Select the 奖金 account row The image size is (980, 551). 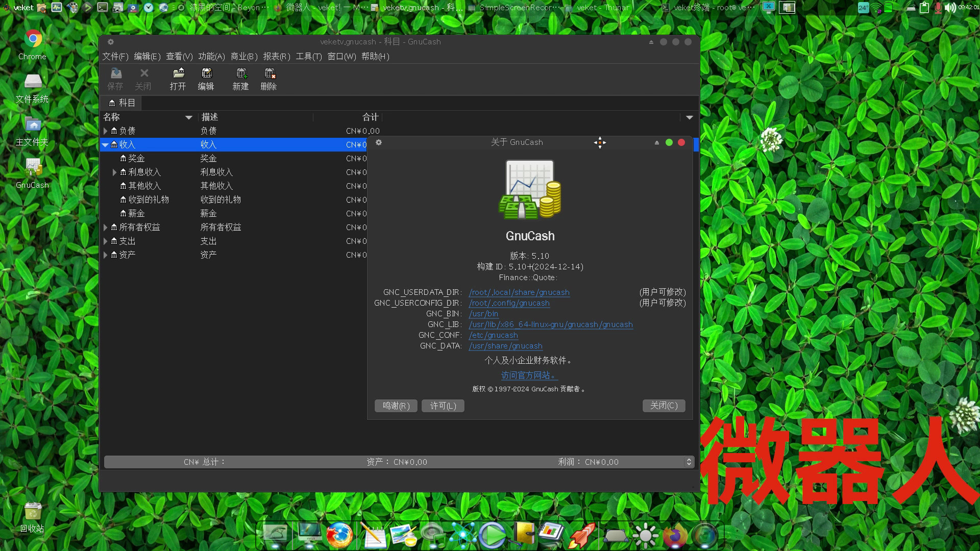tap(233, 159)
